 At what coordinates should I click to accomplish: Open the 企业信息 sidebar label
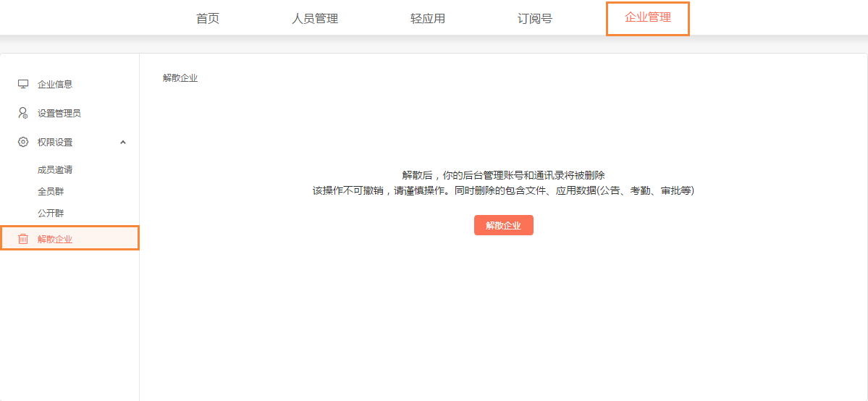pyautogui.click(x=55, y=84)
